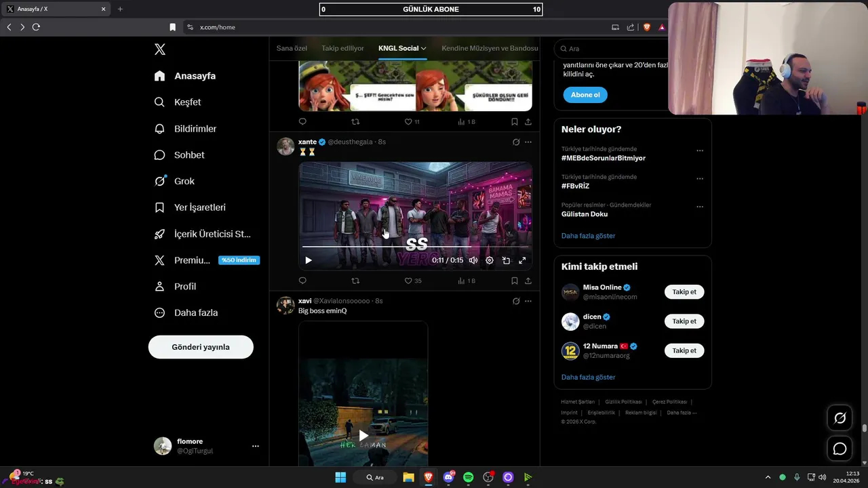Bookmark the post with 11 likes
Screen dimensions: 868x488
coord(514,122)
